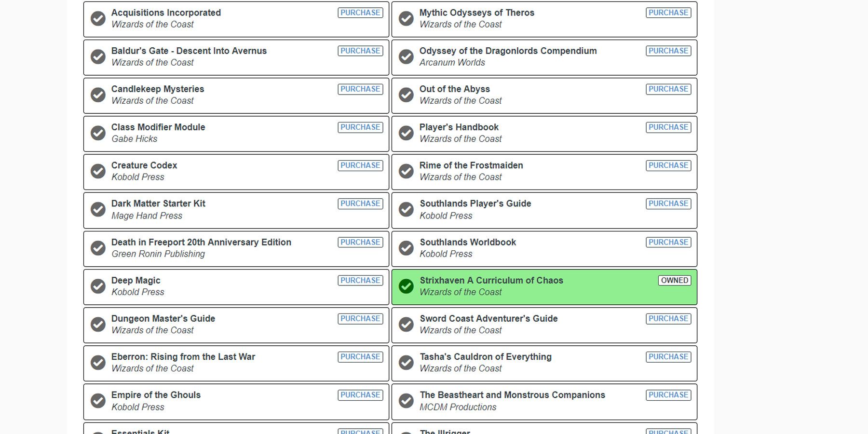Toggle the Baldur's Gate Descent Into Avernus checkmark

(98, 57)
